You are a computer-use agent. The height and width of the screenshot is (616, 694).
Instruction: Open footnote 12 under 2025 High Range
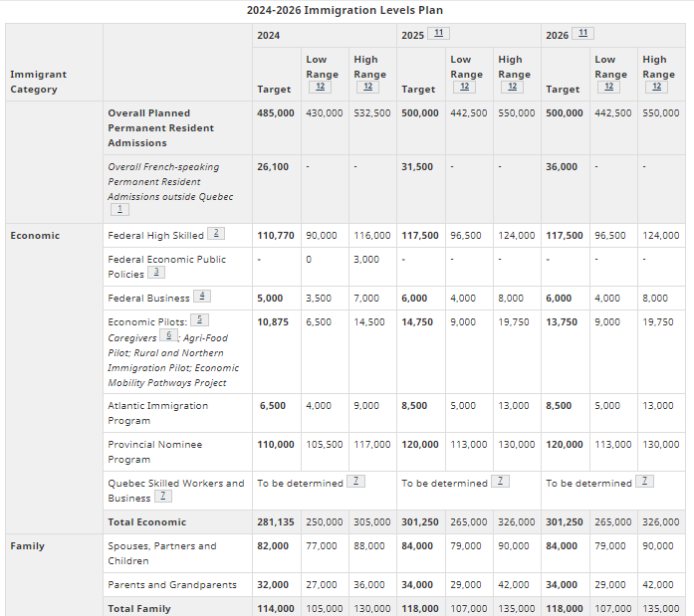click(514, 88)
